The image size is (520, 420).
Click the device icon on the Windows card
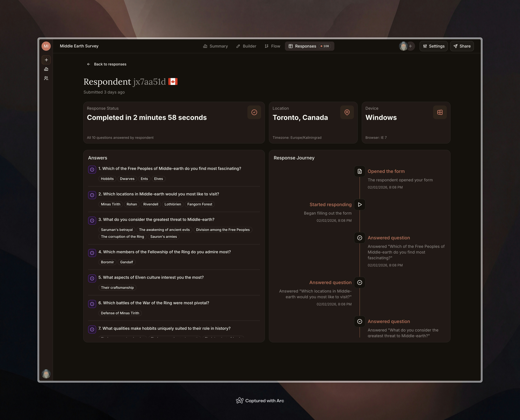pyautogui.click(x=440, y=112)
